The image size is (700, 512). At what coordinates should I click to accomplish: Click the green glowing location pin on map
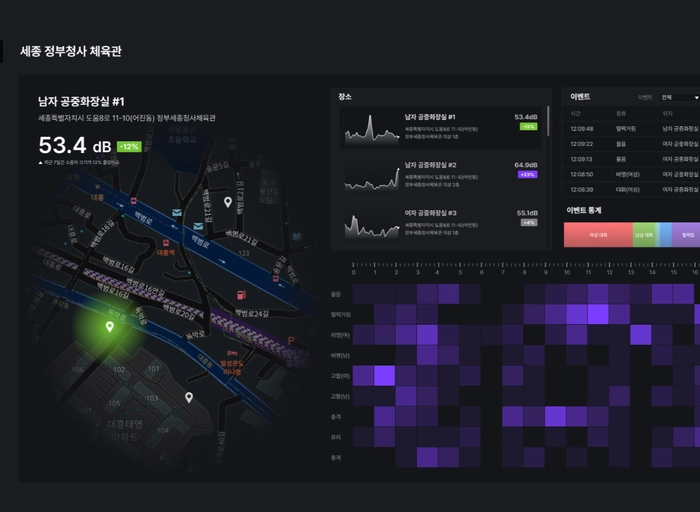click(110, 326)
